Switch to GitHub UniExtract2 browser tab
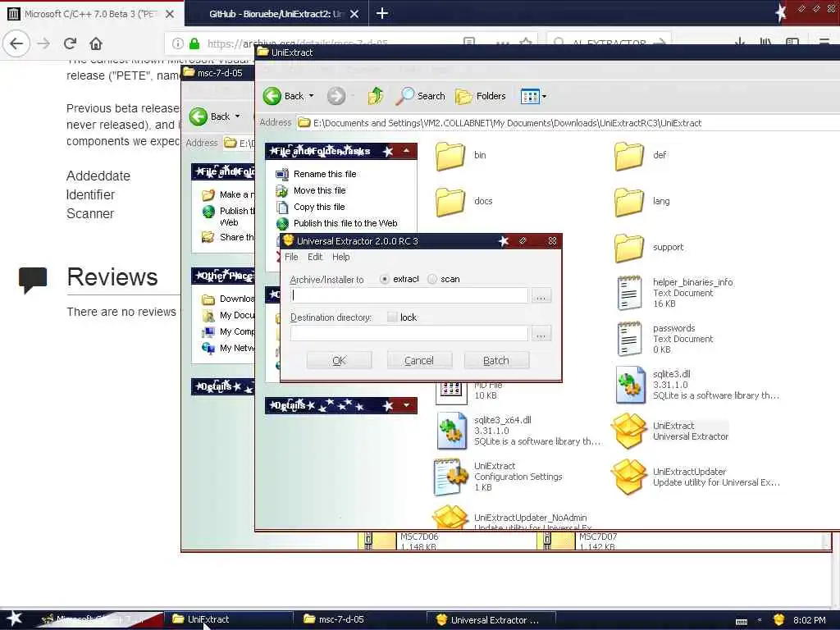Image resolution: width=840 pixels, height=630 pixels. pyautogui.click(x=276, y=14)
